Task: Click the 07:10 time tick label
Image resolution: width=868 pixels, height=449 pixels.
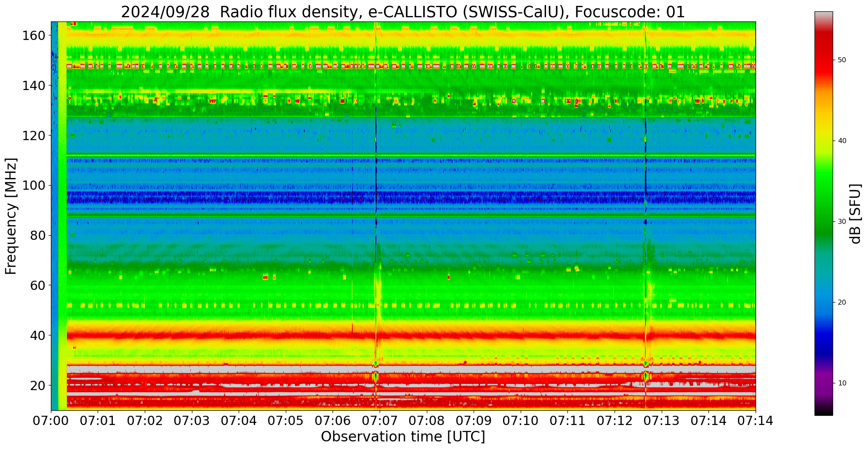Action: pyautogui.click(x=521, y=421)
